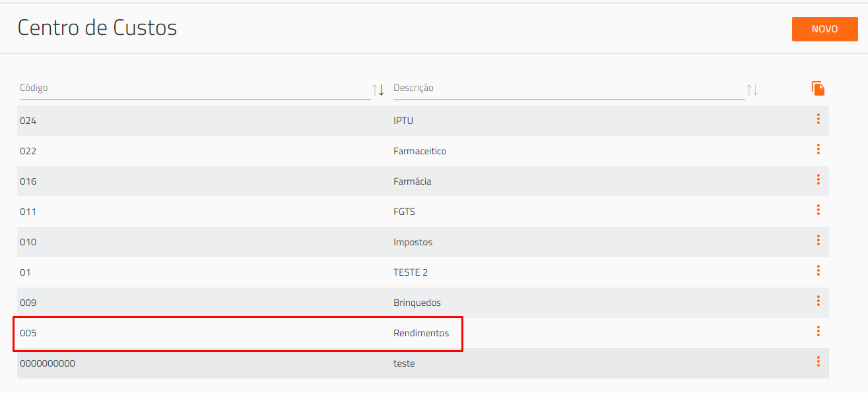
Task: Select the IPTU description cell
Action: point(403,121)
